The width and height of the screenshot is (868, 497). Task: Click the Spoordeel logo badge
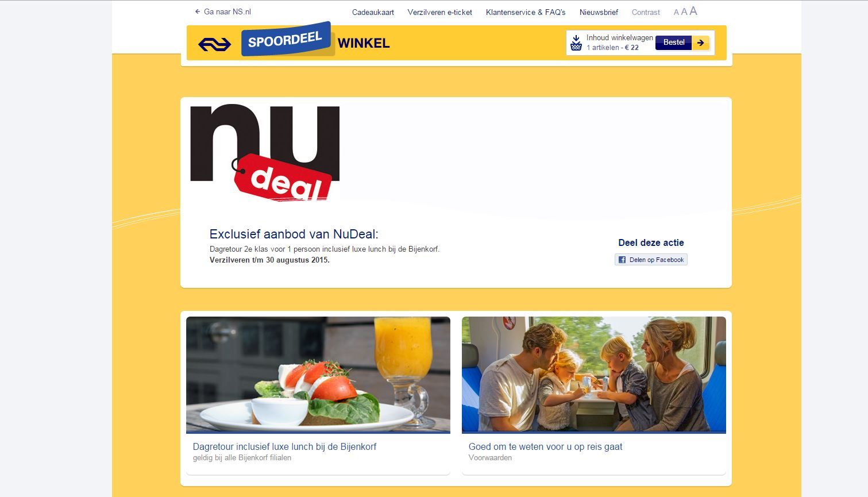click(x=287, y=39)
